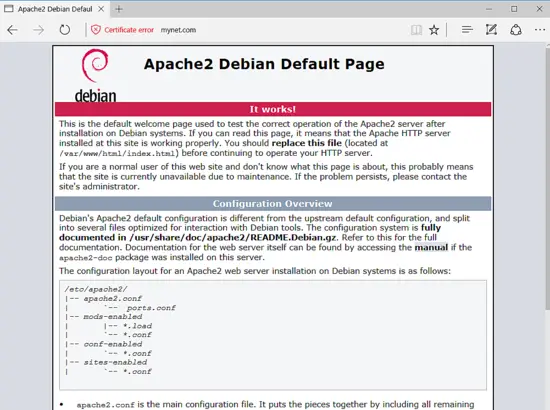Click conf-enabled in config tree
The width and height of the screenshot is (550, 410).
tap(113, 344)
